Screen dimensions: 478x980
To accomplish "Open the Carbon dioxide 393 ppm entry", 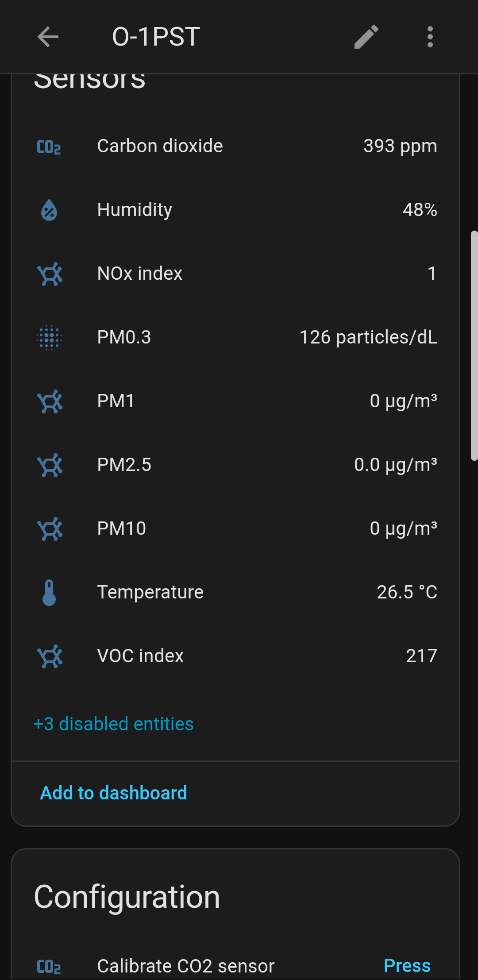I will pyautogui.click(x=235, y=147).
